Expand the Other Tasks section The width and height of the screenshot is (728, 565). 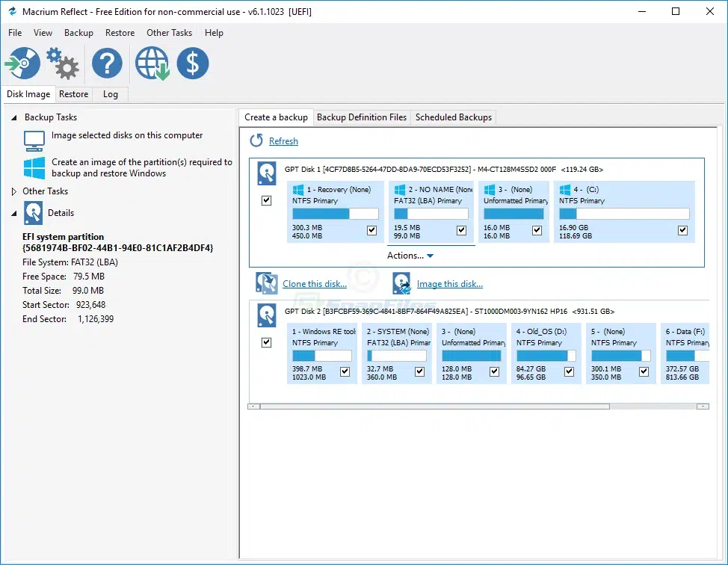pyautogui.click(x=13, y=191)
